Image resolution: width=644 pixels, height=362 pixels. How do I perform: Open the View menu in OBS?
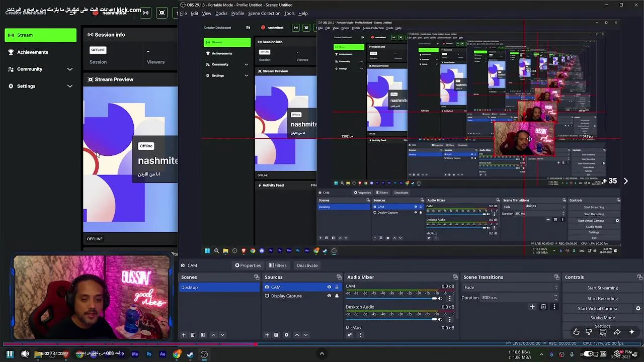[206, 13]
